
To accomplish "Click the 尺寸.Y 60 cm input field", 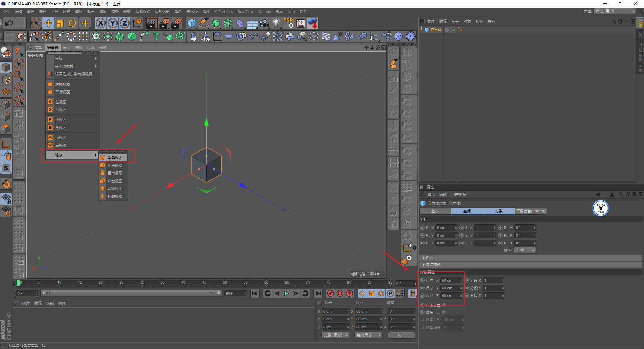I will tap(451, 288).
